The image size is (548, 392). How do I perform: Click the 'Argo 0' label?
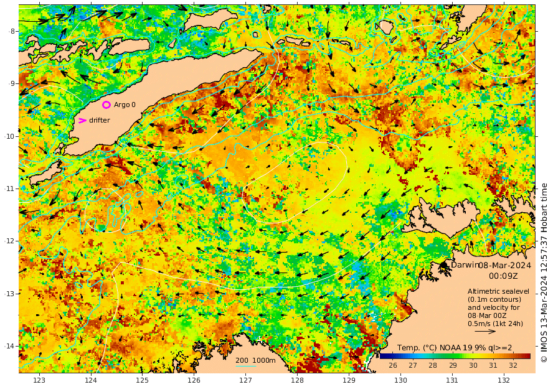125,105
